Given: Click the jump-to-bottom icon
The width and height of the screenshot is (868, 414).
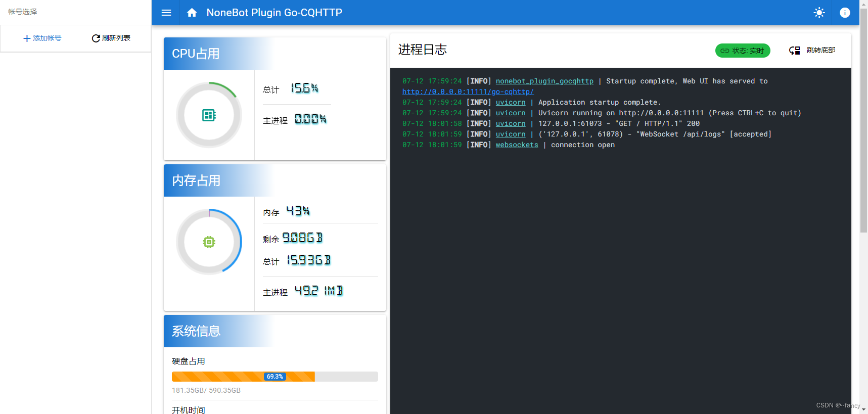Looking at the screenshot, I should coord(794,51).
